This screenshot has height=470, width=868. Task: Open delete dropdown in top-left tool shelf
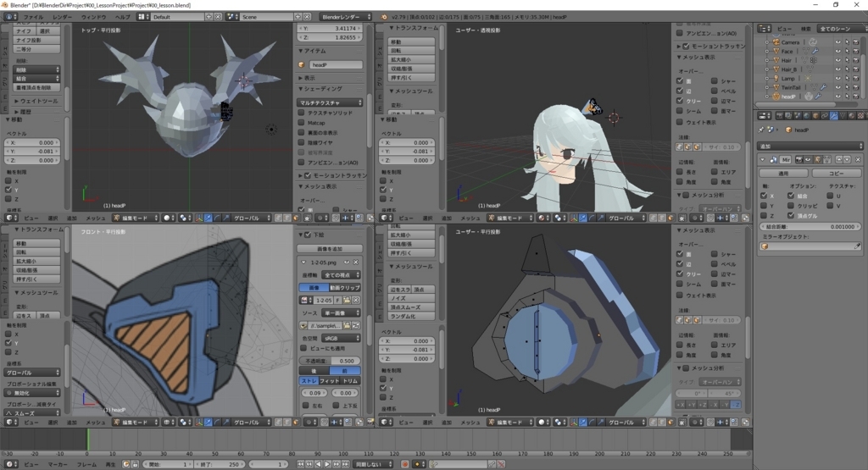[x=36, y=69]
